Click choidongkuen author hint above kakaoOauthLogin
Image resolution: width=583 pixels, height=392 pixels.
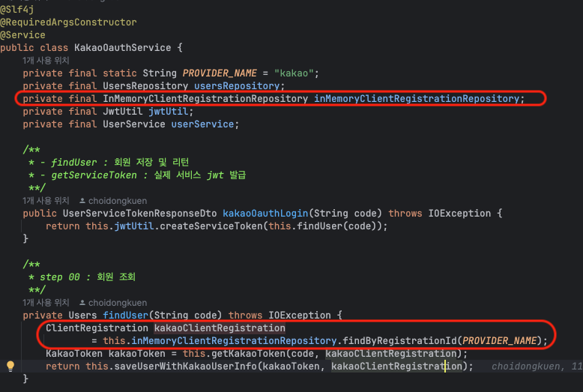click(118, 201)
